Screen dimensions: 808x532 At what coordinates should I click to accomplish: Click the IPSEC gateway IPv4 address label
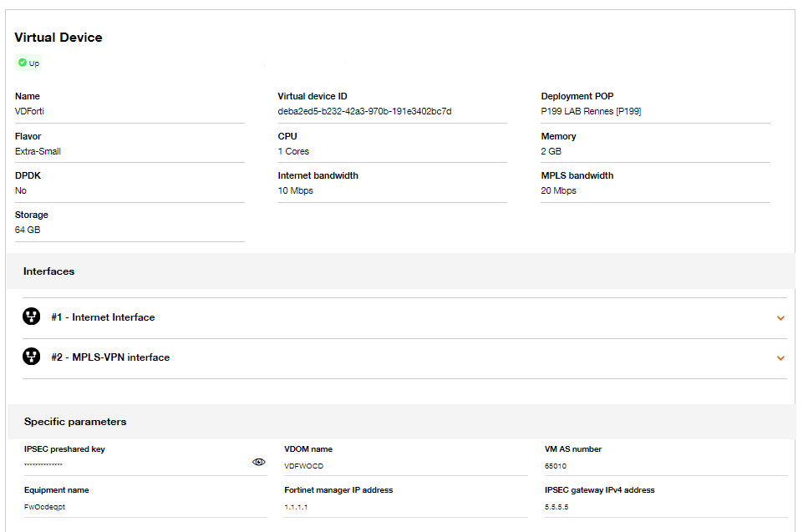[599, 490]
